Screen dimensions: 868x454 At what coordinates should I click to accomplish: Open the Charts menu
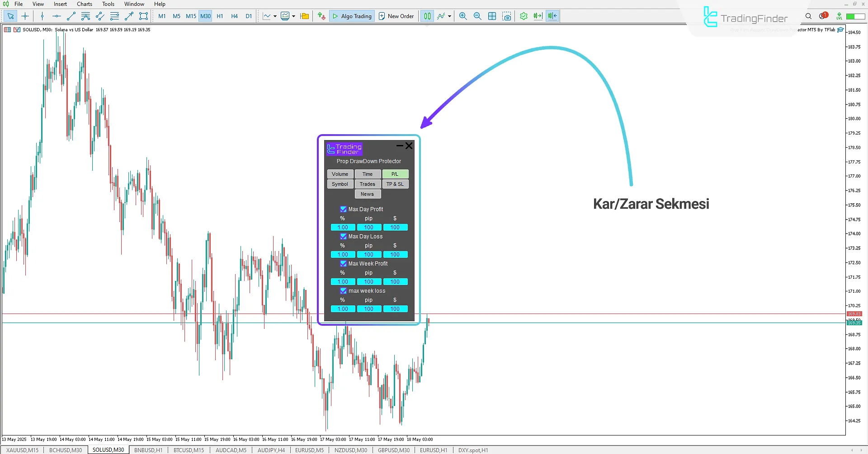(x=84, y=4)
